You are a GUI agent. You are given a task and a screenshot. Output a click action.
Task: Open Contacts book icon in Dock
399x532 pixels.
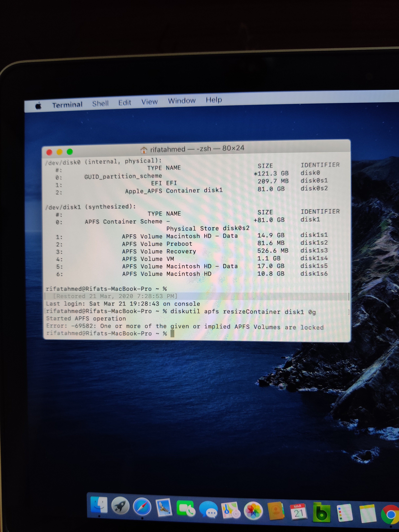(276, 511)
